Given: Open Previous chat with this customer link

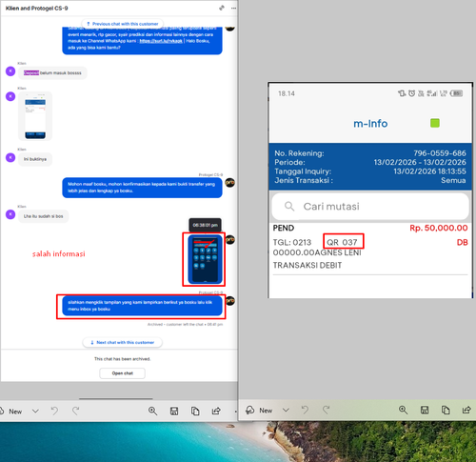Looking at the screenshot, I should click(123, 24).
